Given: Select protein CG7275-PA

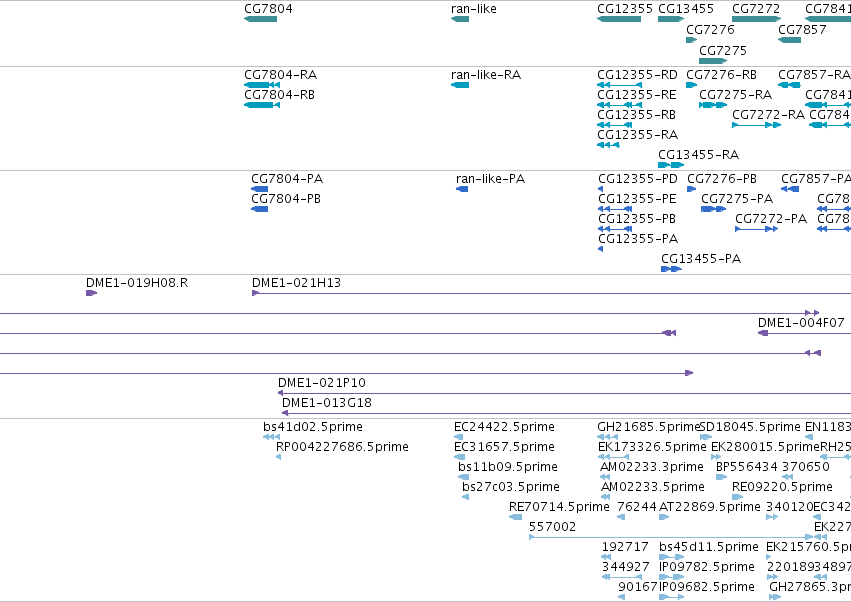Looking at the screenshot, I should (x=714, y=209).
